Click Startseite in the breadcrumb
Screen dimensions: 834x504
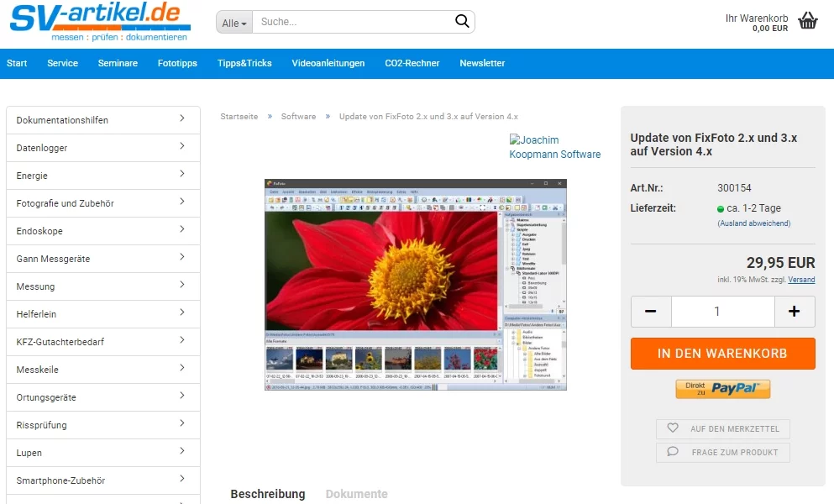(x=239, y=116)
